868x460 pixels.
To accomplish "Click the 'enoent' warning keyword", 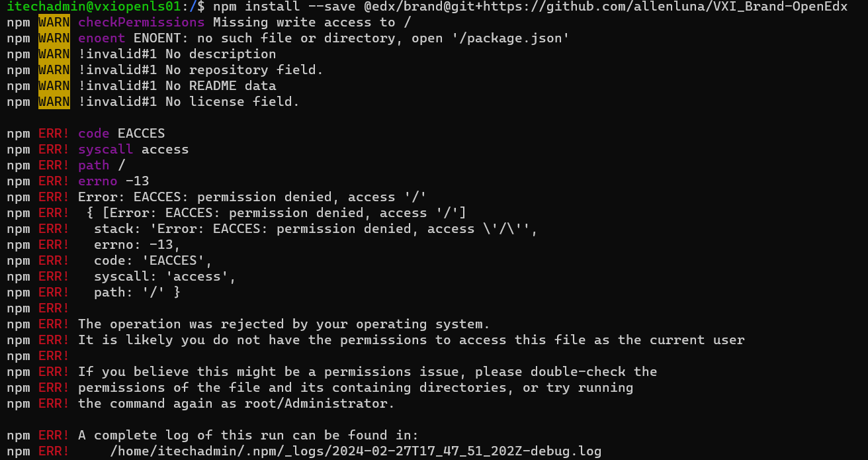I will [x=102, y=38].
